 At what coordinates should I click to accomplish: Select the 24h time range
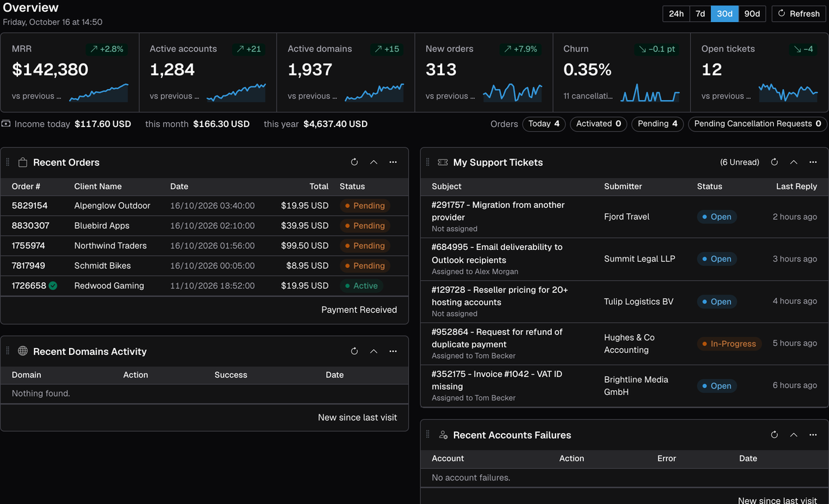pyautogui.click(x=676, y=14)
